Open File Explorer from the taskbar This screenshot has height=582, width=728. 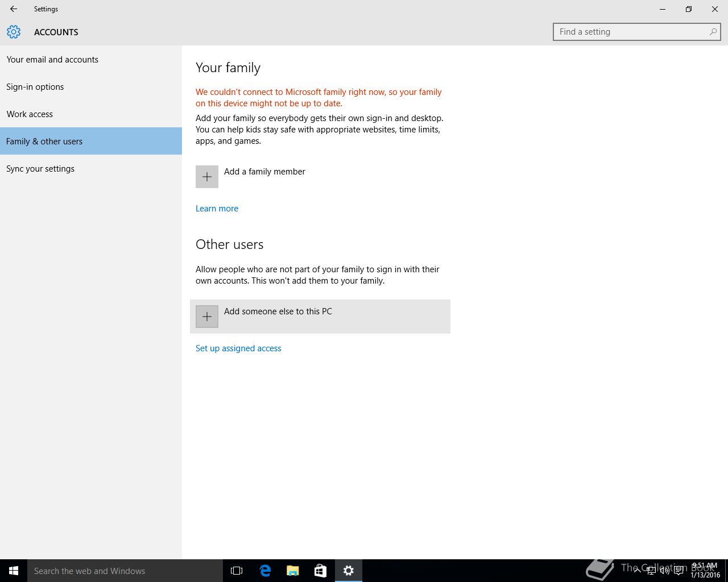pyautogui.click(x=292, y=571)
